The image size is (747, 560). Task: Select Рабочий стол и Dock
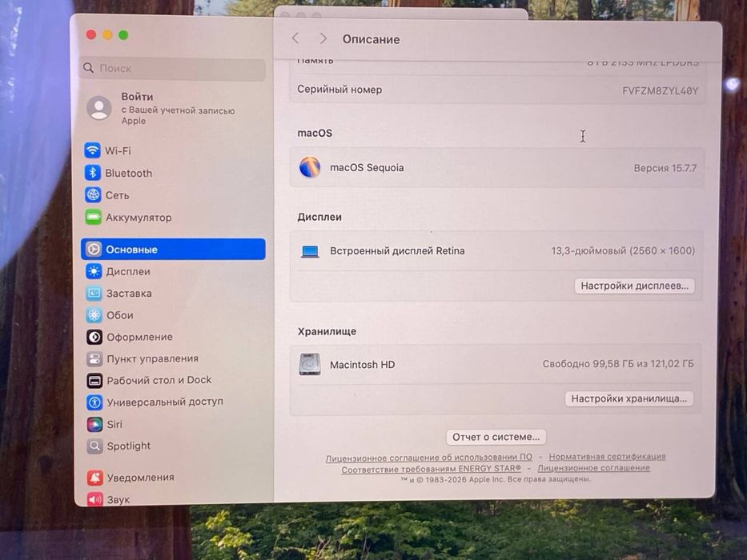pyautogui.click(x=174, y=380)
